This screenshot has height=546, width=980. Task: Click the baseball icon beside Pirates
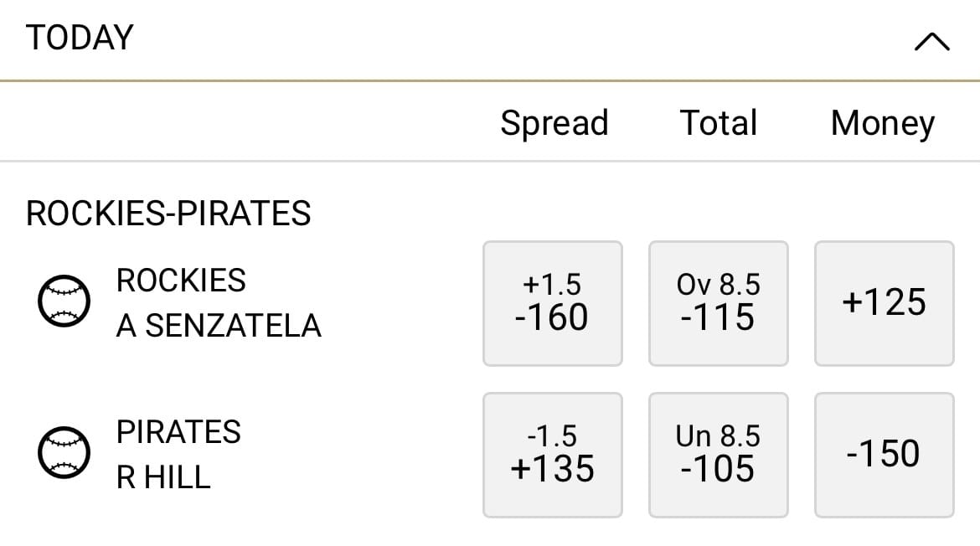pyautogui.click(x=64, y=452)
